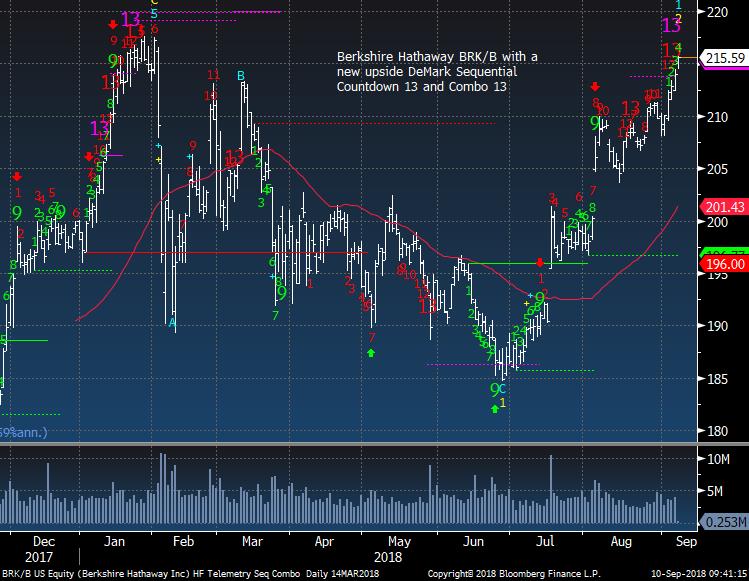Click the 190 price axis tick
Screen dimensions: 749x581
717,326
